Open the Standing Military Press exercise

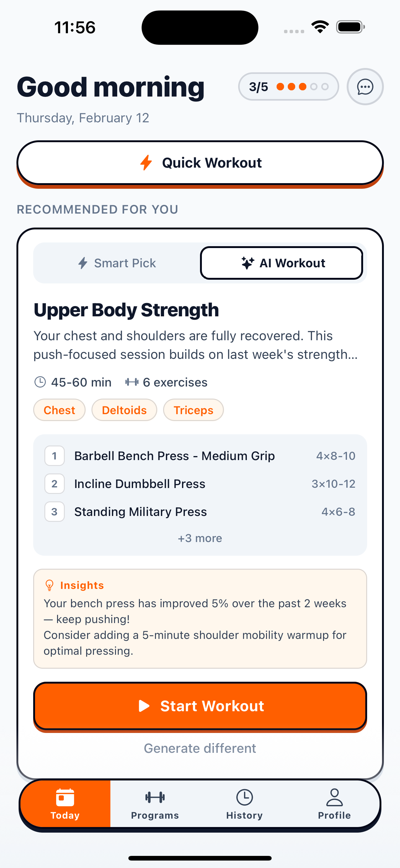pos(200,512)
